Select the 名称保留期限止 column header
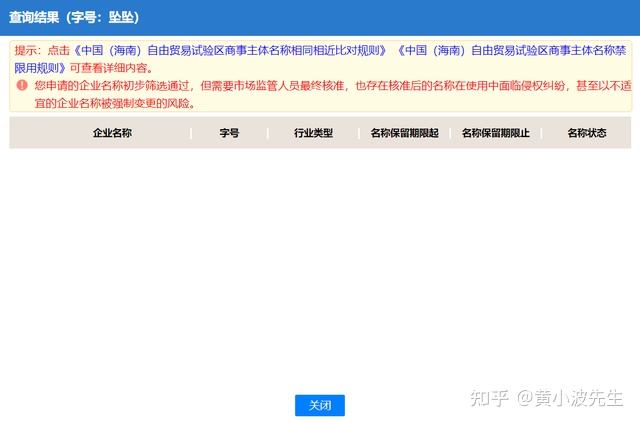640x424 pixels. point(496,133)
